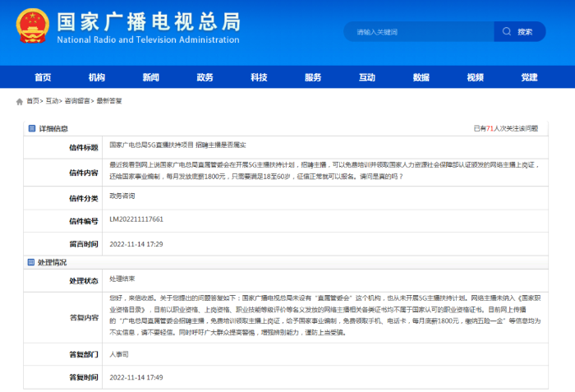Focus the keyword search input field
Image resolution: width=575 pixels, height=392 pixels.
pyautogui.click(x=419, y=31)
